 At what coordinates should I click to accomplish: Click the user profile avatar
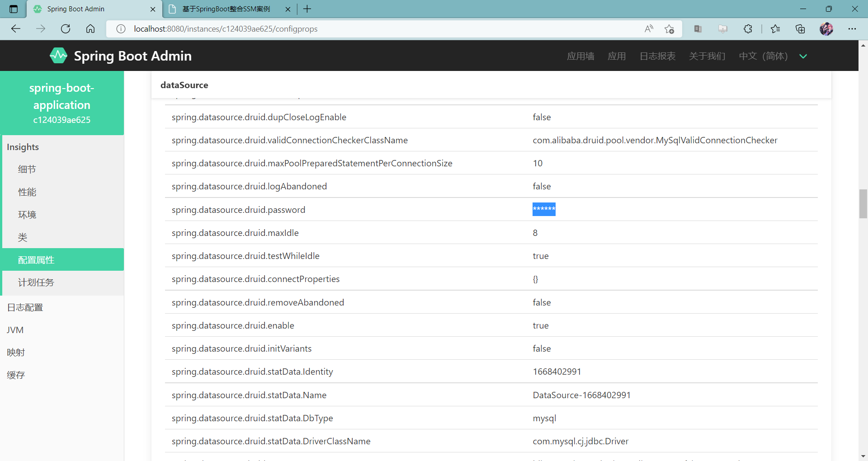[826, 29]
